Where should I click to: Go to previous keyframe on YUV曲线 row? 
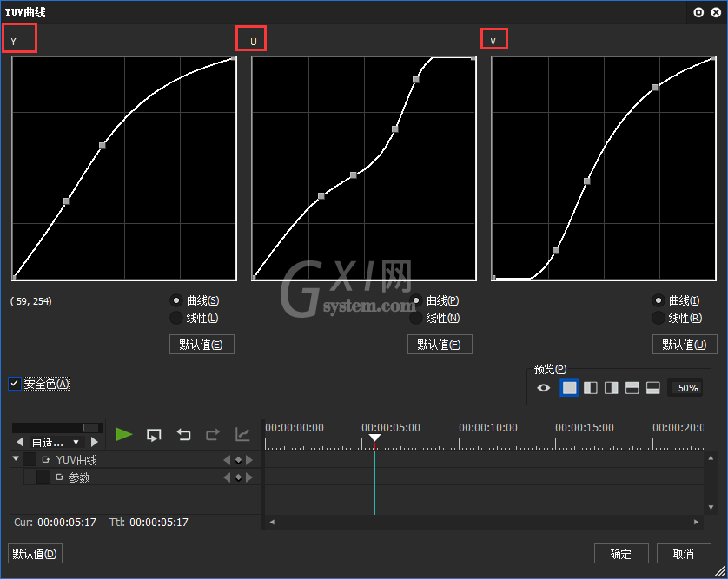[227, 460]
